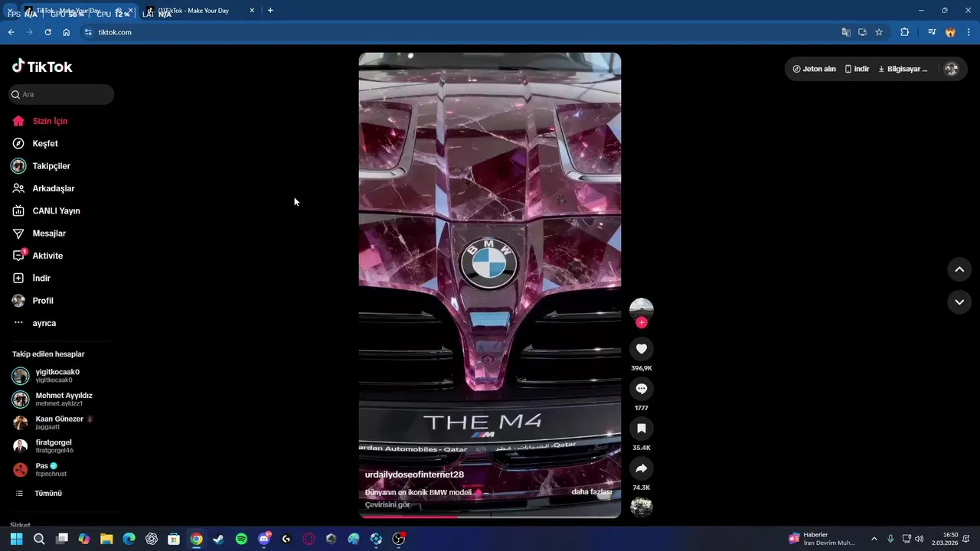Open the creator avatar beside the video
This screenshot has width=980, height=551.
pos(642,309)
